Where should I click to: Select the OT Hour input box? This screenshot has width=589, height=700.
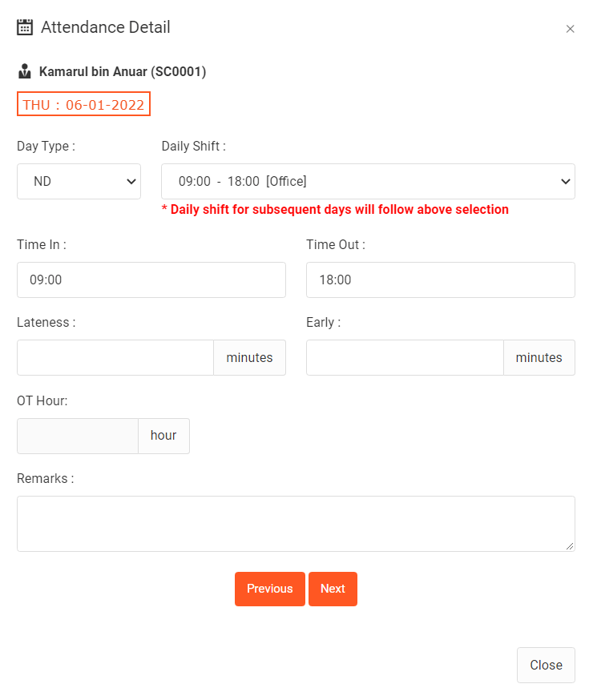(78, 436)
